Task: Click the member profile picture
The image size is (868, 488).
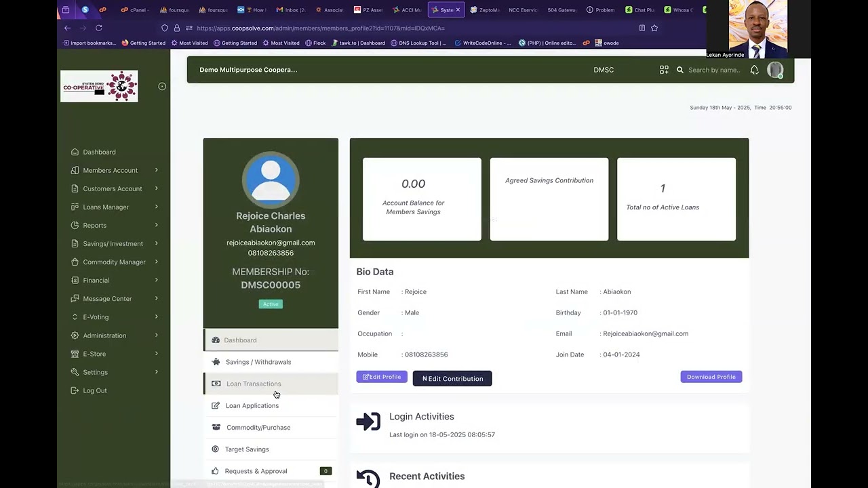Action: [x=271, y=180]
